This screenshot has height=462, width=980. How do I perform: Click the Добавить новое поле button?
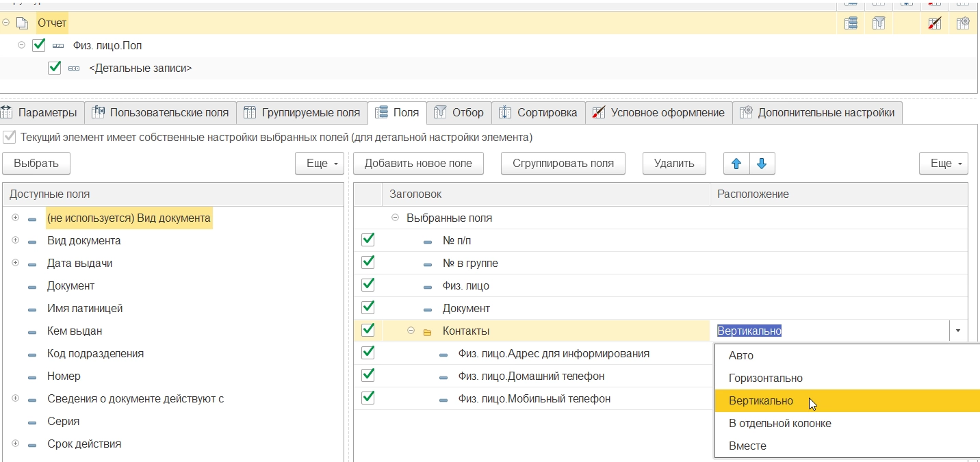point(418,164)
